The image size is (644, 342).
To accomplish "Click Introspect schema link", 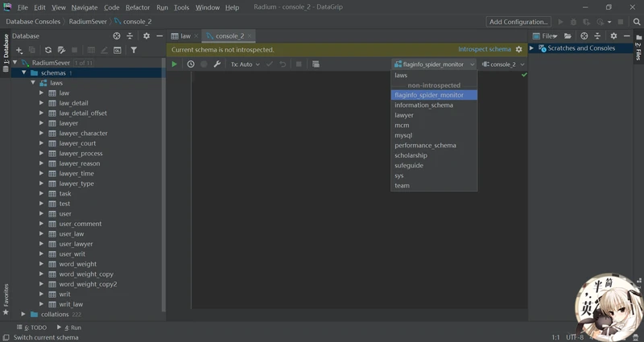I will point(485,49).
